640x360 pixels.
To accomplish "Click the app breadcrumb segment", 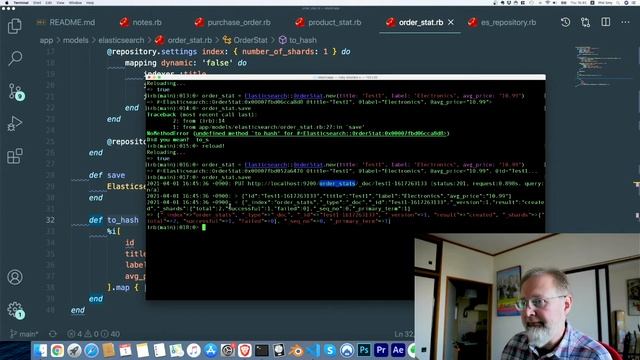I will (x=46, y=40).
